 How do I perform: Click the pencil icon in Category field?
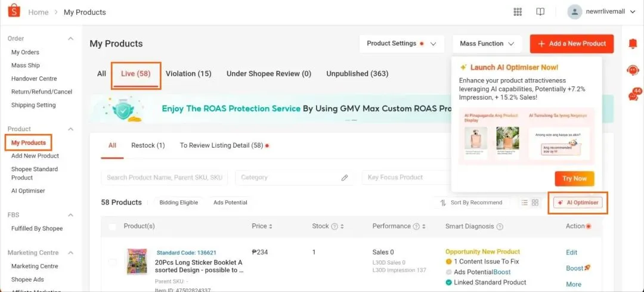(345, 178)
